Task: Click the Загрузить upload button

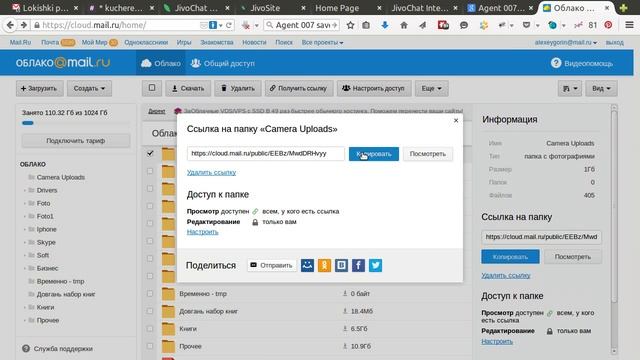Action: [x=40, y=88]
